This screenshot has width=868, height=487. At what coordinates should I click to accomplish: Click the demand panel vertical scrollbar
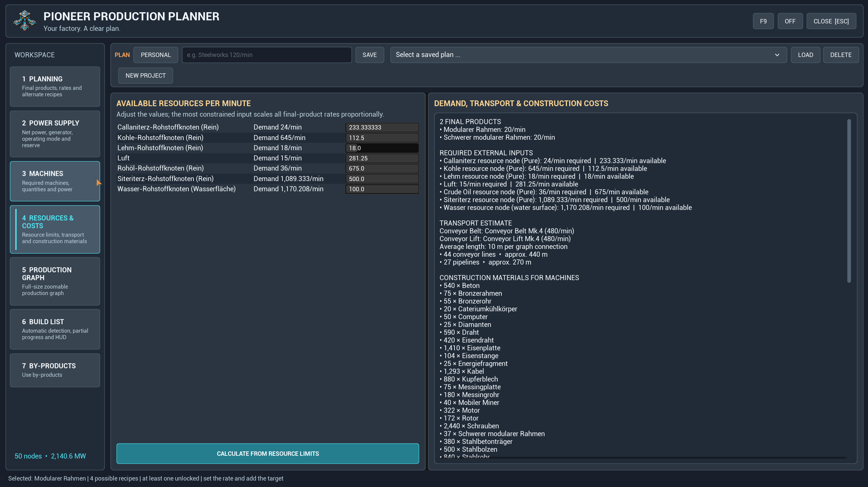[849, 201]
